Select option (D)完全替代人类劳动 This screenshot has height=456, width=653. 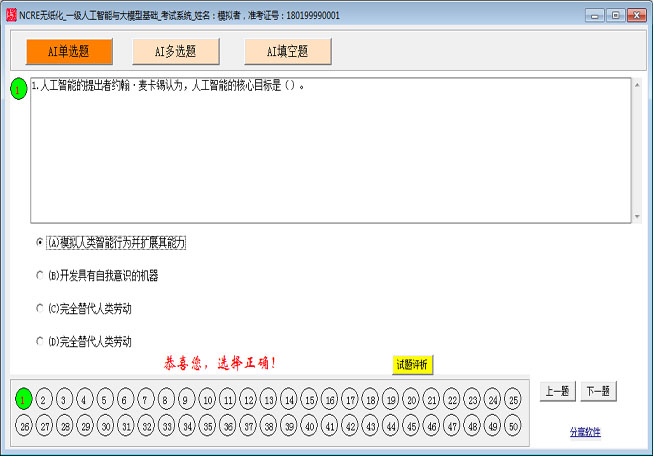pos(84,342)
